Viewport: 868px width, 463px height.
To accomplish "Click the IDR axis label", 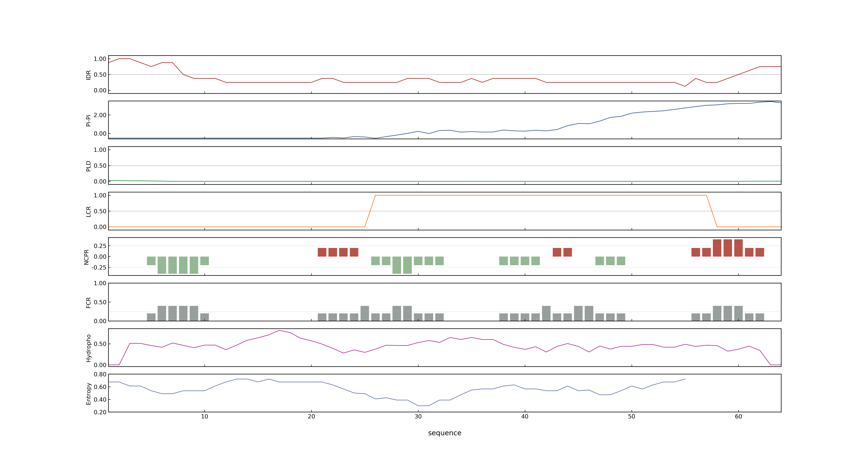I will click(x=88, y=75).
